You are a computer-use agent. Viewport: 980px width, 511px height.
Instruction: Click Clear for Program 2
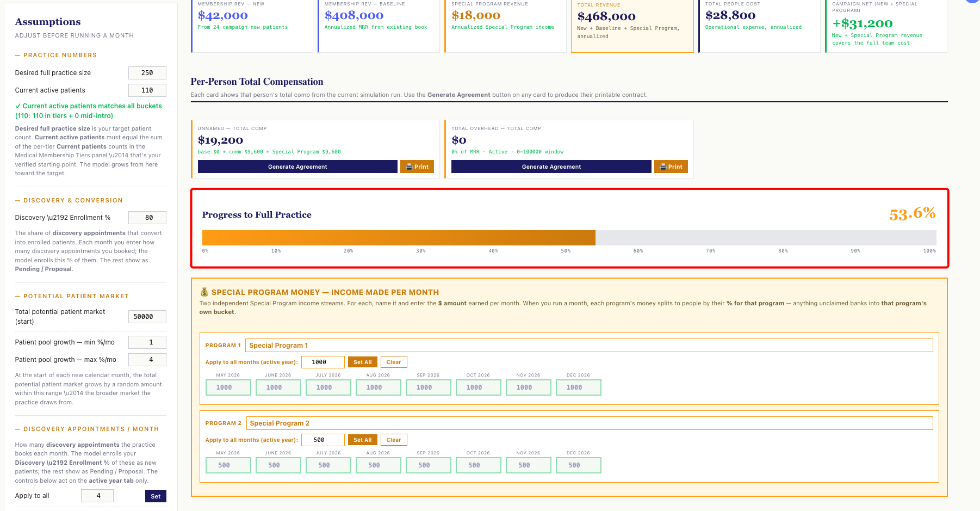click(394, 440)
